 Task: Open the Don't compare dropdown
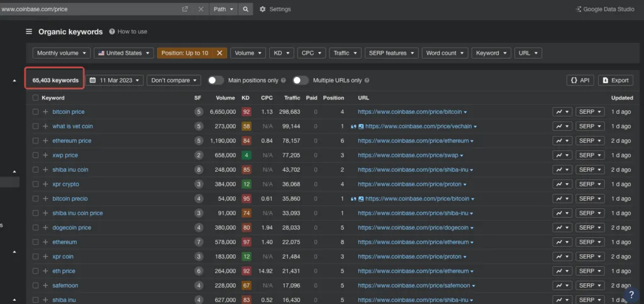click(174, 80)
